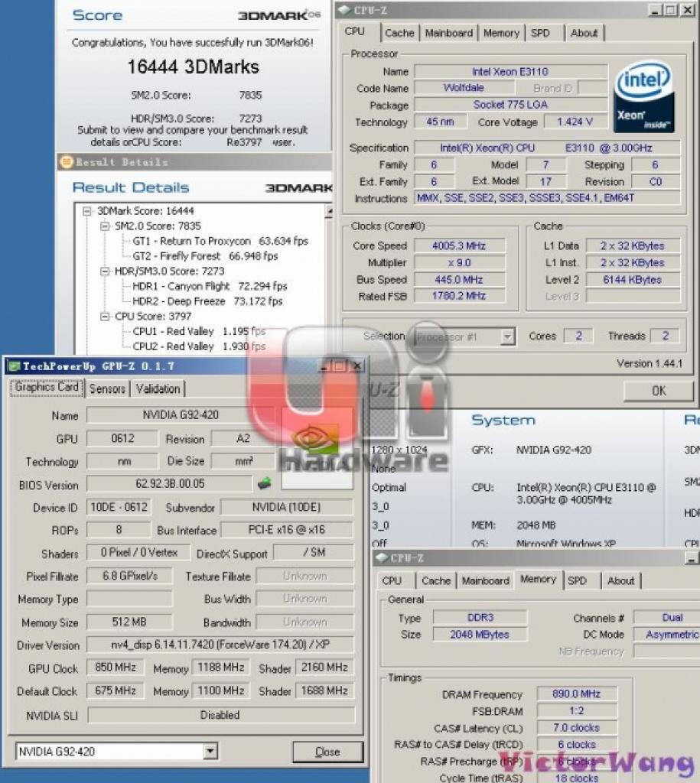Open Memory tab in top CPU-Z
This screenshot has height=783, width=700.
[501, 33]
